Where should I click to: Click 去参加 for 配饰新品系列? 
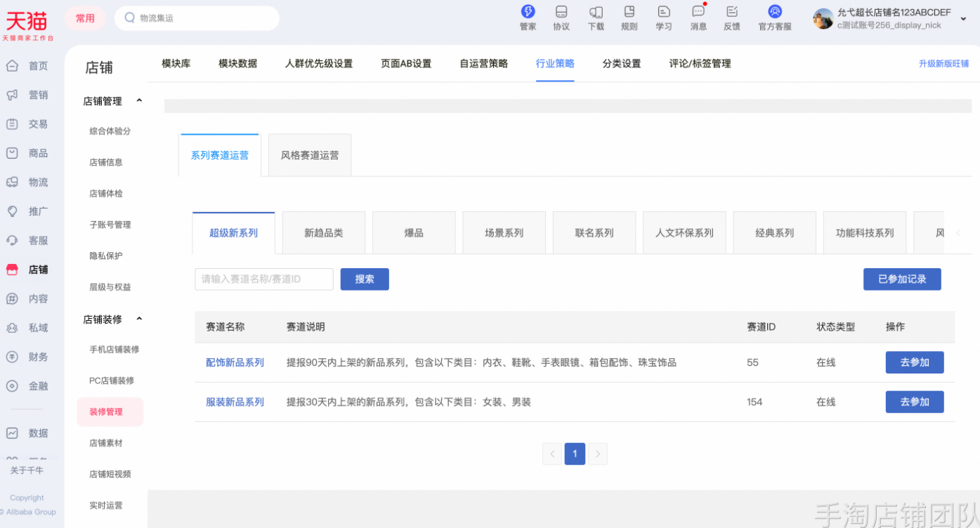(x=915, y=362)
